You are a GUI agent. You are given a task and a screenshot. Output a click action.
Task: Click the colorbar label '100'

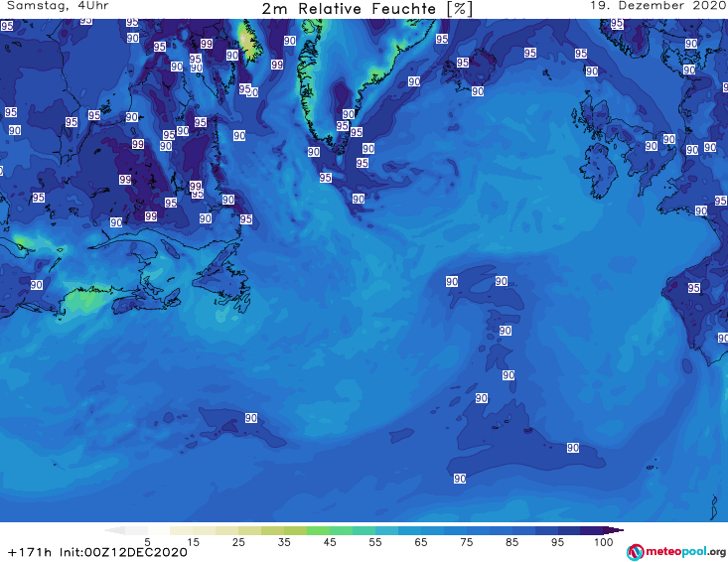click(604, 542)
